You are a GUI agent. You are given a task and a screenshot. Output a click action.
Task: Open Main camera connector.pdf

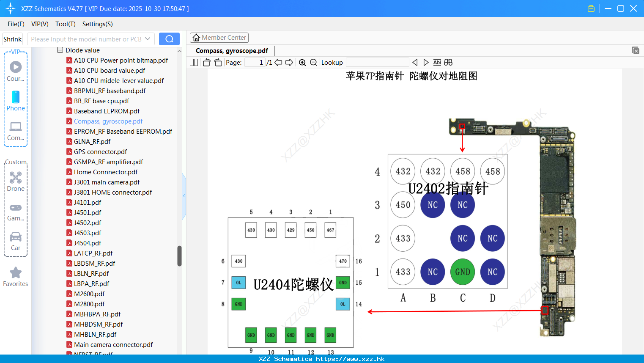point(113,345)
